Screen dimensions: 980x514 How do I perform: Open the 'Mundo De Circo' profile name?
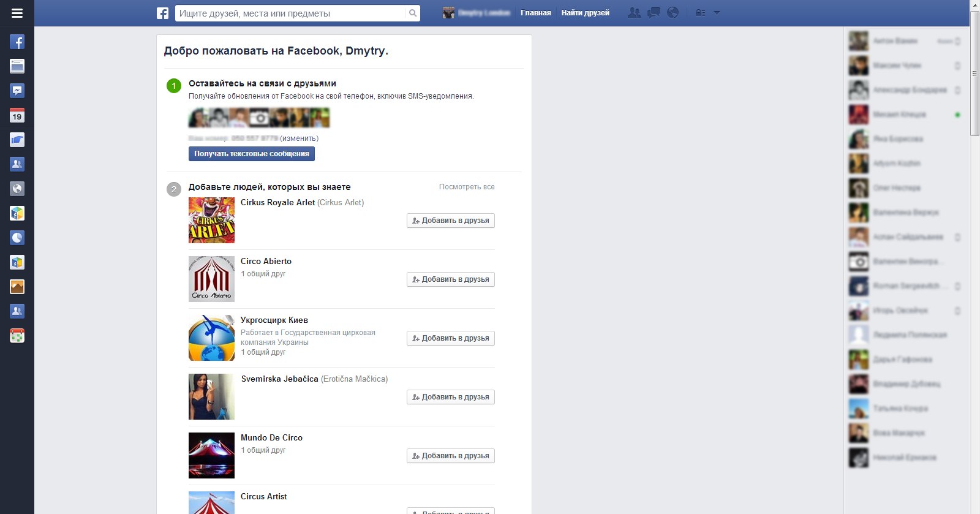271,438
